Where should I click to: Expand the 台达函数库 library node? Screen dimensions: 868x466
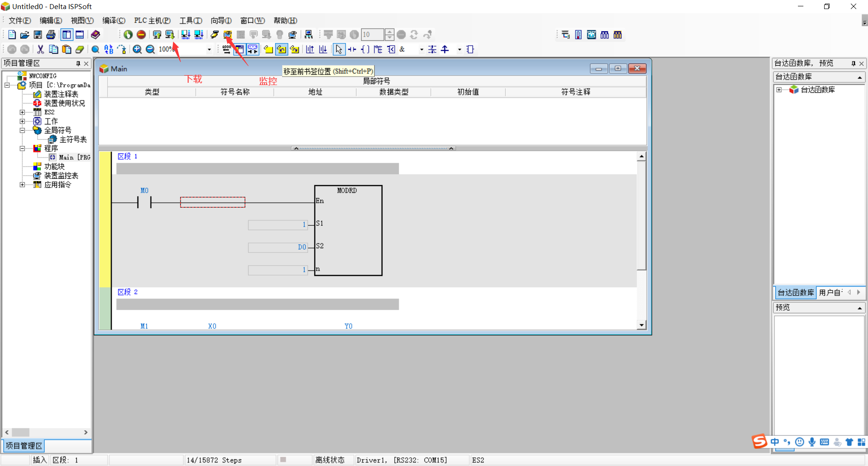[779, 90]
